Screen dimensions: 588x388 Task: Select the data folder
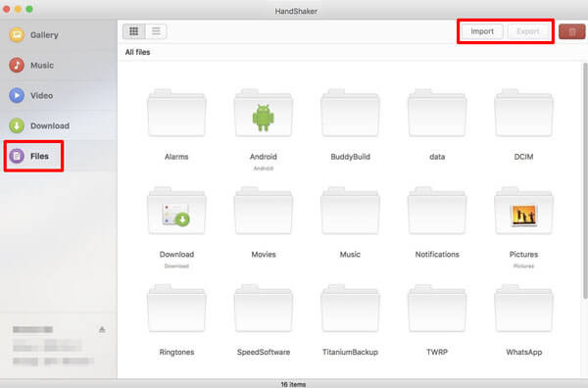coord(437,114)
